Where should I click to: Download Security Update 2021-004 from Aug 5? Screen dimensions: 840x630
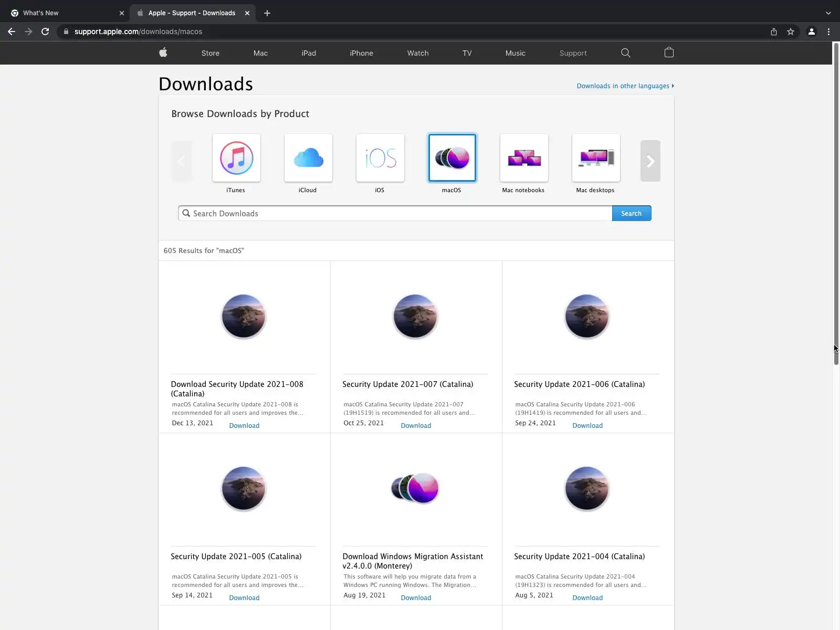[587, 598]
